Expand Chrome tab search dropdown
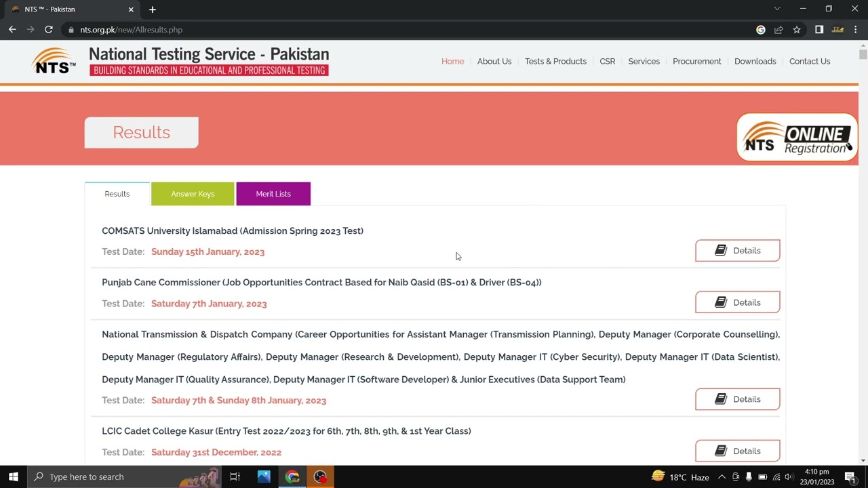Screen dimensions: 868x488 click(777, 9)
